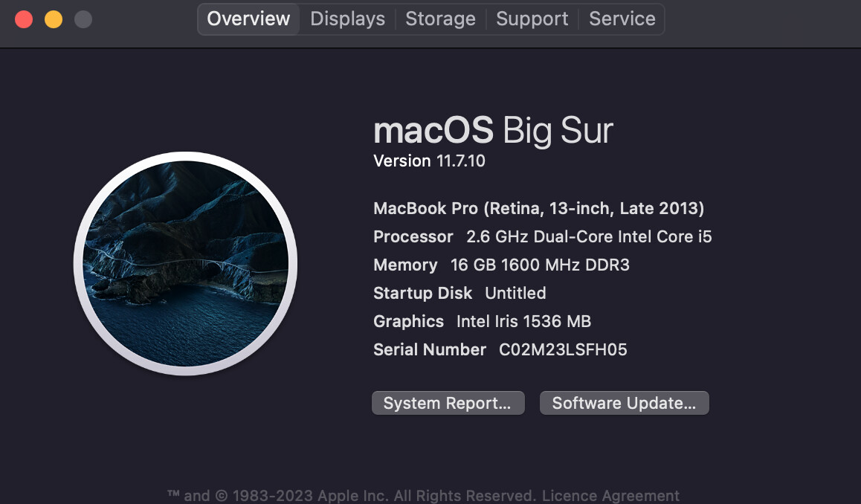The width and height of the screenshot is (861, 504).
Task: Open System Report
Action: 448,403
